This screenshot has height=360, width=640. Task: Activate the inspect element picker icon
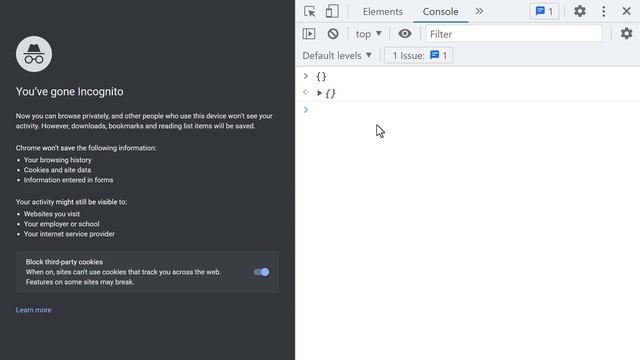pyautogui.click(x=310, y=11)
